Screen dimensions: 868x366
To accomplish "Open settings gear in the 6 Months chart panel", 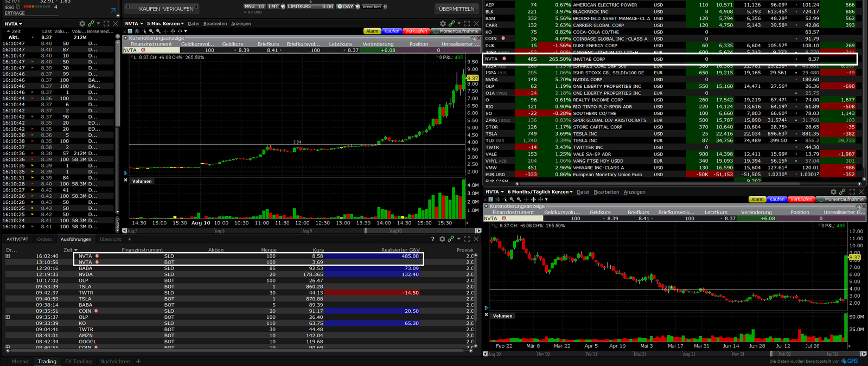I will 834,192.
